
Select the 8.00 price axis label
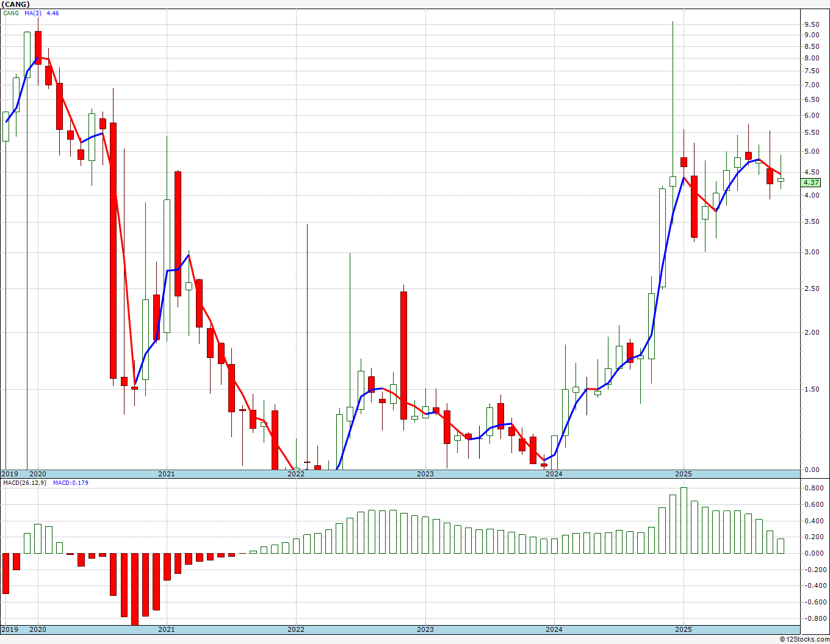[x=811, y=58]
